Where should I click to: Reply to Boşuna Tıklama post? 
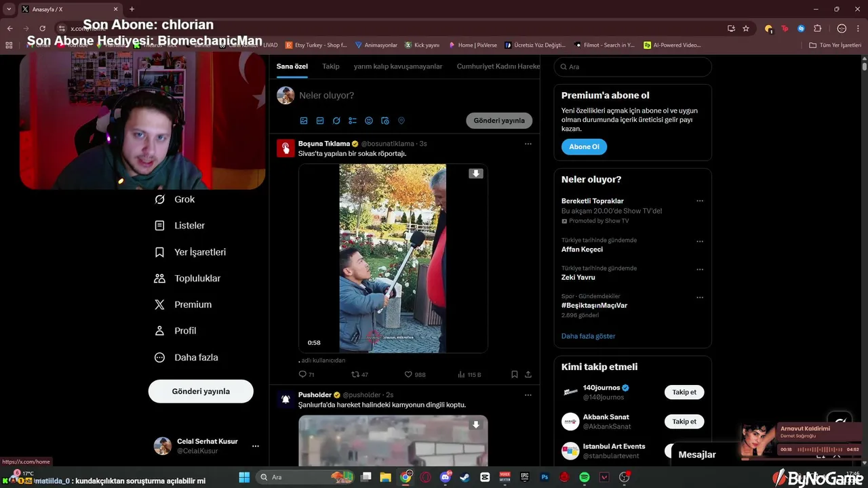point(307,374)
